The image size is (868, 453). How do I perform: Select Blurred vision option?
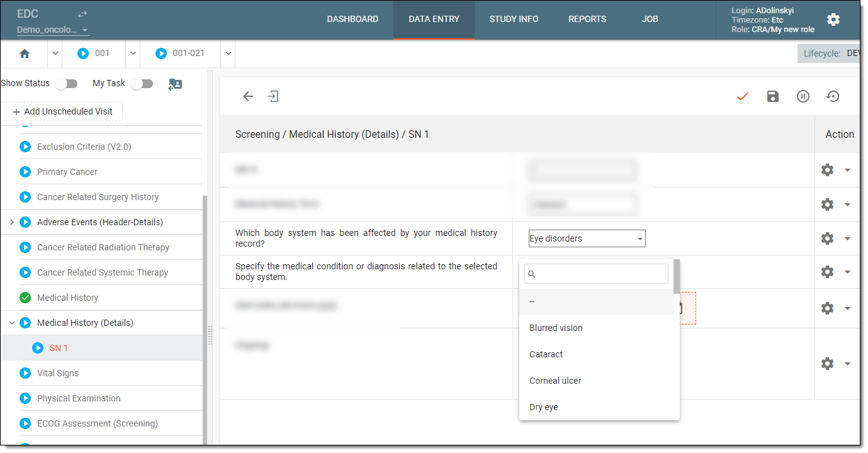596,328
